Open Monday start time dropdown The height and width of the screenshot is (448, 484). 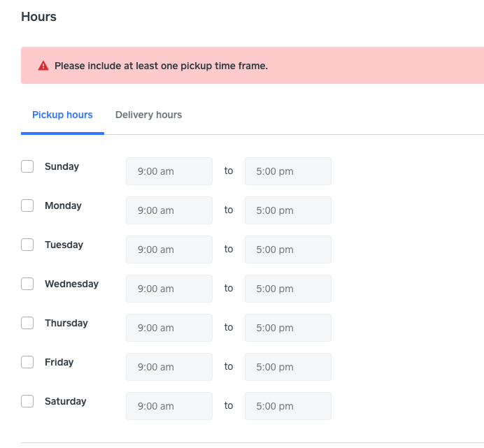click(169, 210)
